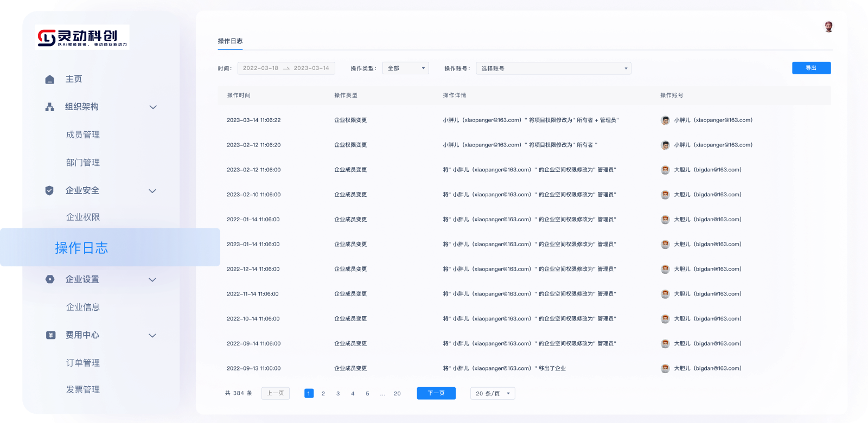868x423 pixels.
Task: Click avatar in the 2023-03-14 11:06:22 log row
Action: tap(665, 120)
